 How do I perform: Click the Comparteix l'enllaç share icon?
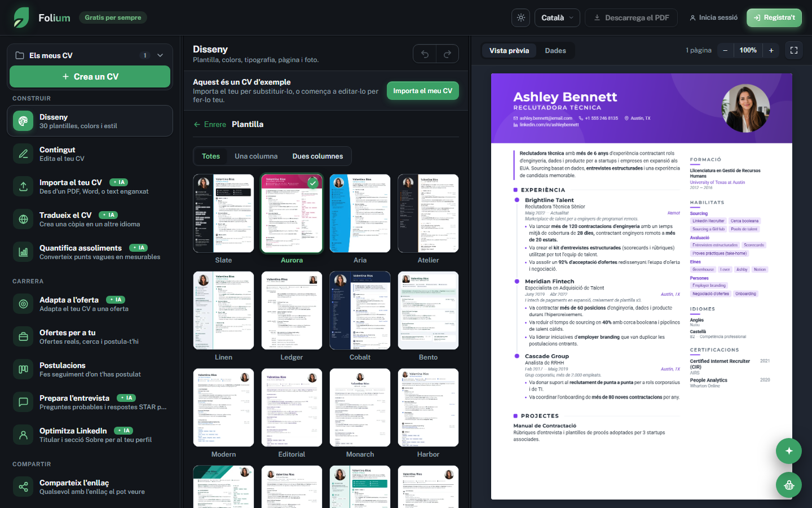(x=23, y=487)
